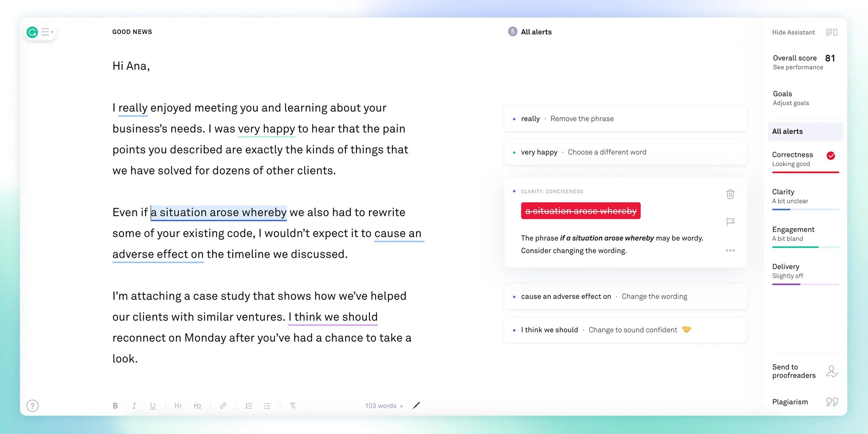The width and height of the screenshot is (868, 434).
Task: Insert a link using the link icon
Action: 223,405
